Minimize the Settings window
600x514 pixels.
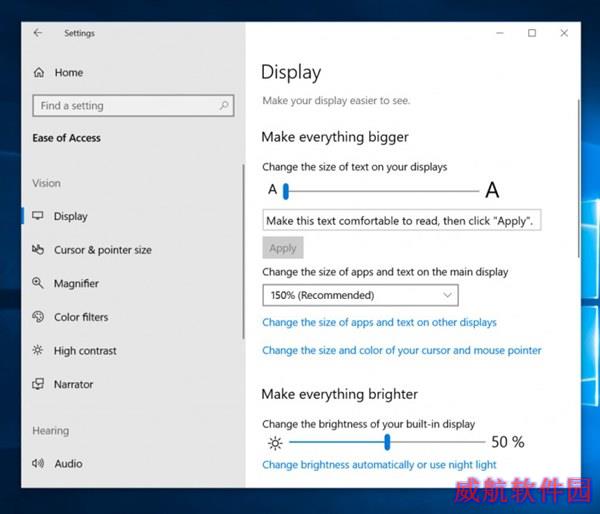(500, 33)
